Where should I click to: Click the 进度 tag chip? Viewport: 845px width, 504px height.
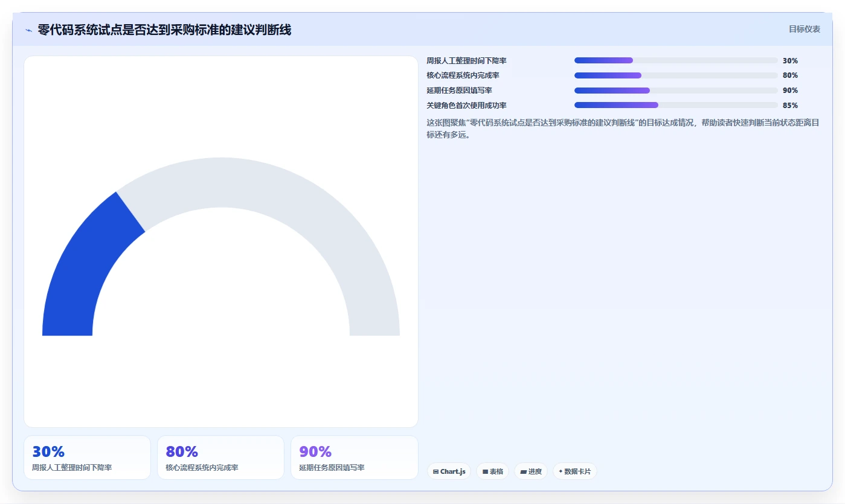pos(531,471)
